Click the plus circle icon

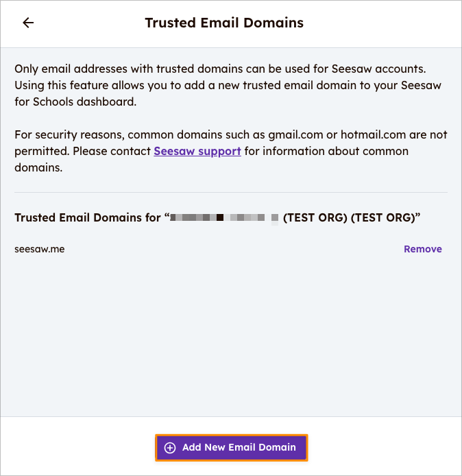click(x=170, y=447)
